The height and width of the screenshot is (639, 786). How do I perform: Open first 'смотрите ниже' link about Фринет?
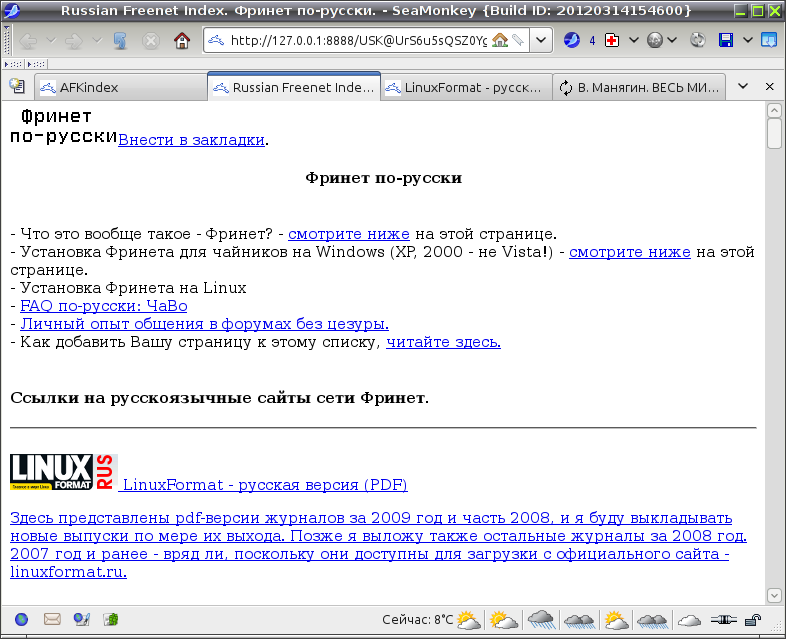tap(349, 234)
